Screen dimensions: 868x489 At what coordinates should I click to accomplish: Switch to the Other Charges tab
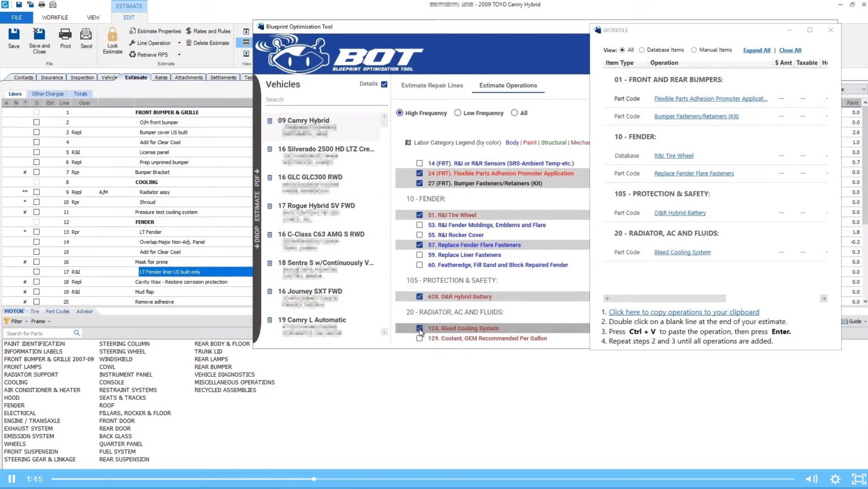47,94
